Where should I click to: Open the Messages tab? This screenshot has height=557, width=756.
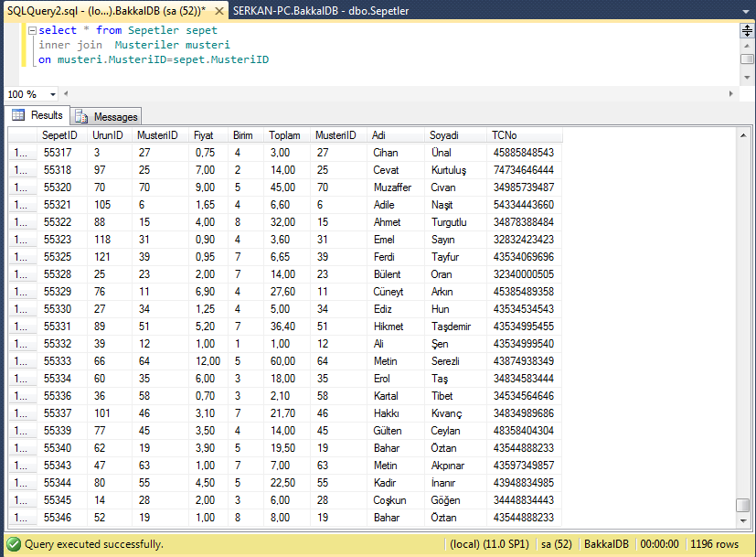click(x=106, y=117)
